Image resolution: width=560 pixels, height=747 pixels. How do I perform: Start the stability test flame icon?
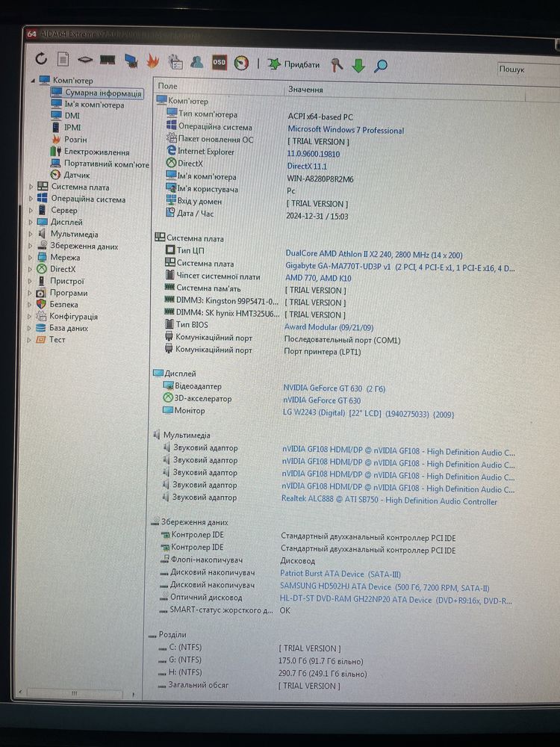[152, 61]
